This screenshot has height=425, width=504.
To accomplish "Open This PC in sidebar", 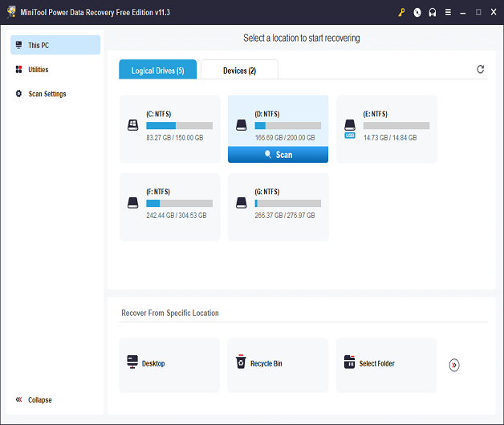I will pyautogui.click(x=55, y=45).
